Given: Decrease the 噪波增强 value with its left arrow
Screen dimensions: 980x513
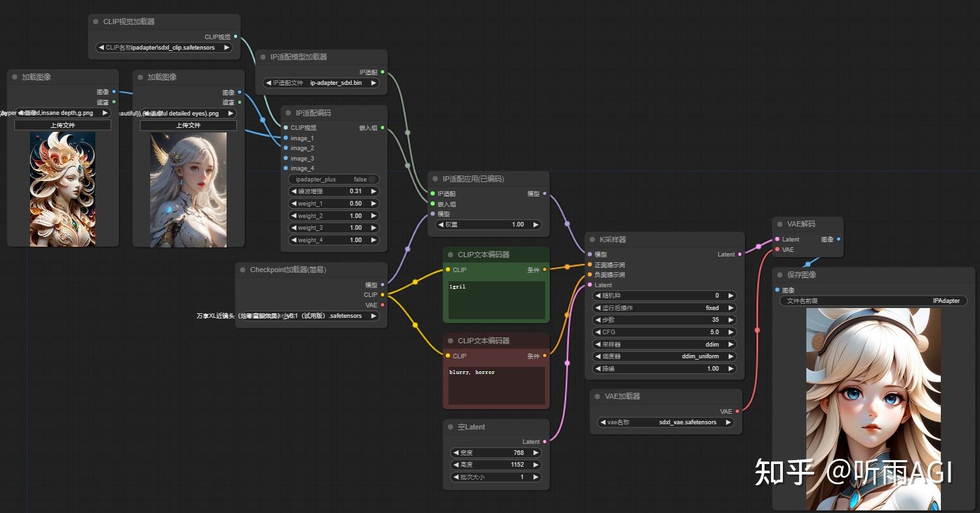Looking at the screenshot, I should click(294, 191).
